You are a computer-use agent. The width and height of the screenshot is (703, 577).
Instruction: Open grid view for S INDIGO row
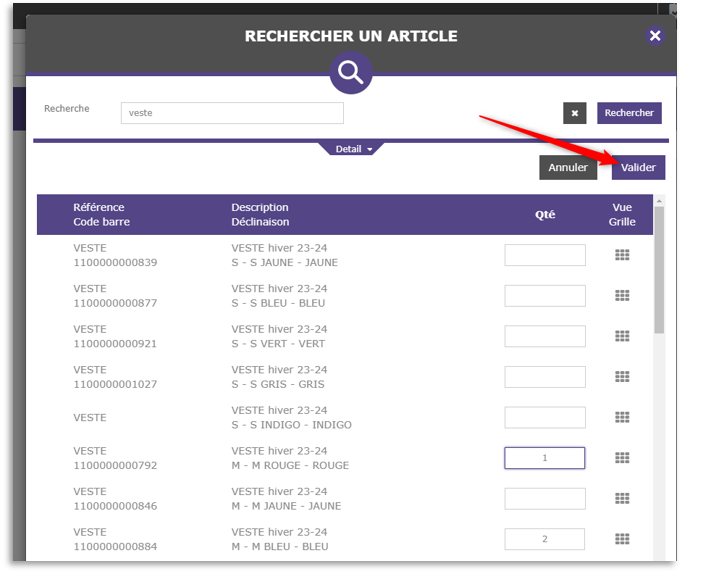[x=622, y=417]
